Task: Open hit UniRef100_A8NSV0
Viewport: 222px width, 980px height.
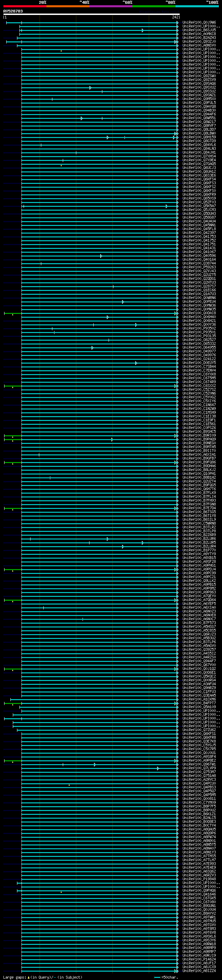Action: [199, 45]
